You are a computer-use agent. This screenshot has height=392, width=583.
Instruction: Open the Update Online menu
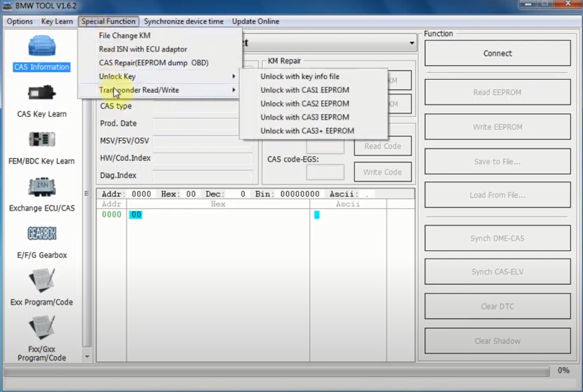256,21
